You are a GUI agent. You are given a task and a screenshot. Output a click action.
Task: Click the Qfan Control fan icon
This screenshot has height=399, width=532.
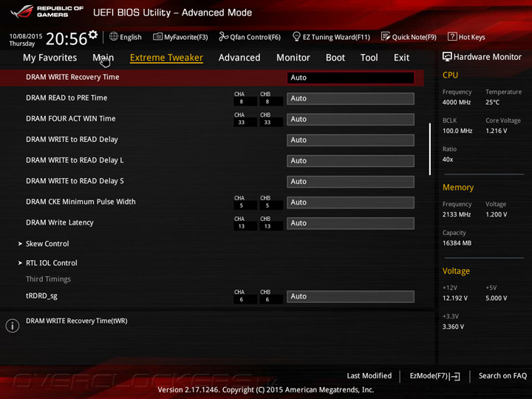(x=223, y=36)
